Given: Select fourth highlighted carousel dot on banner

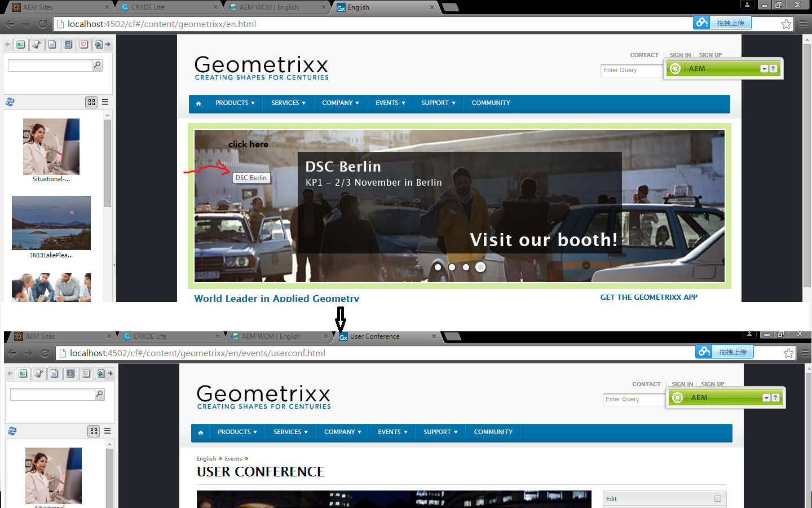Looking at the screenshot, I should point(480,267).
